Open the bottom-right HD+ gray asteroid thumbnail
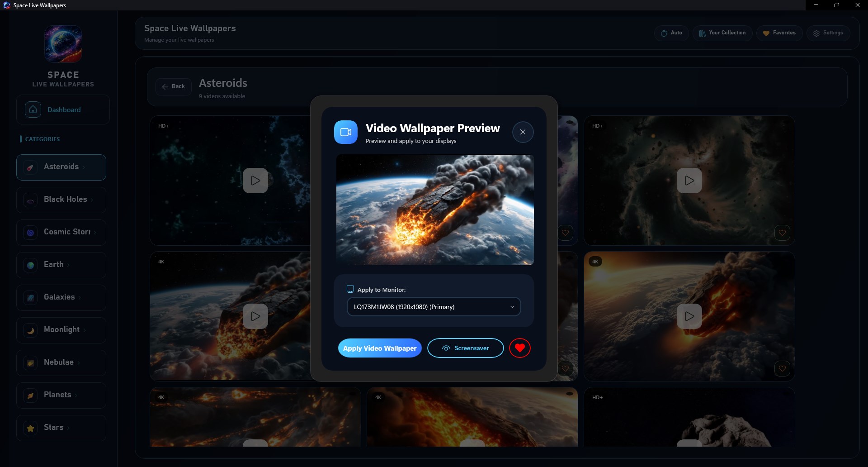The height and width of the screenshot is (467, 868). (x=689, y=417)
